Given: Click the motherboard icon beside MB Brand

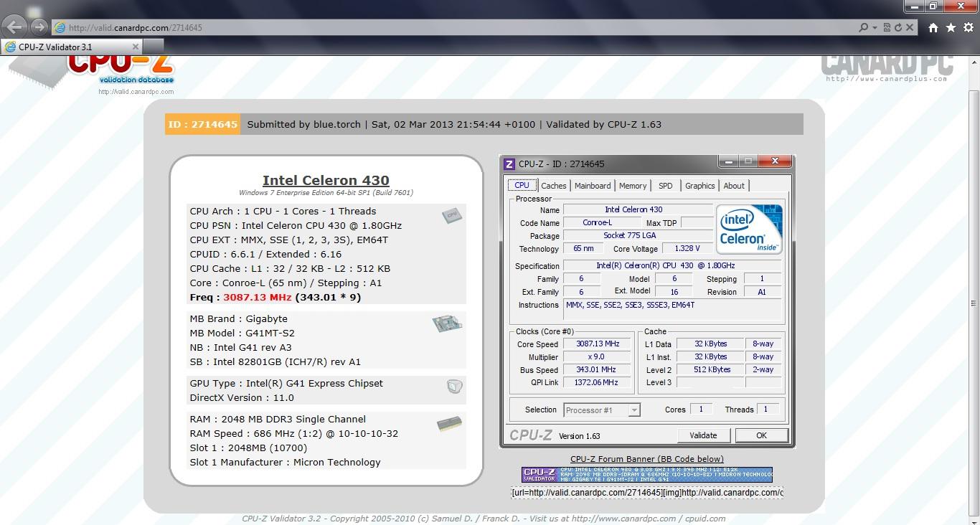Looking at the screenshot, I should (x=447, y=323).
